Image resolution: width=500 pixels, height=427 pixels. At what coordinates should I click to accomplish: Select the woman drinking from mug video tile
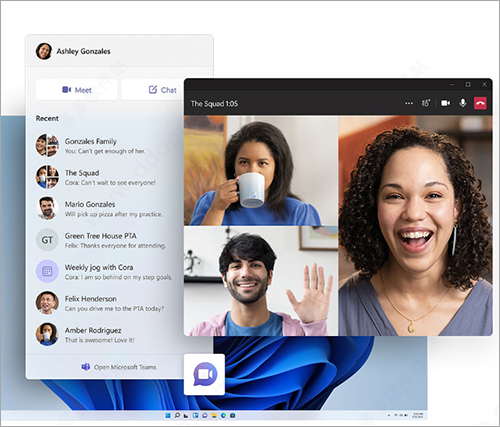(x=261, y=171)
